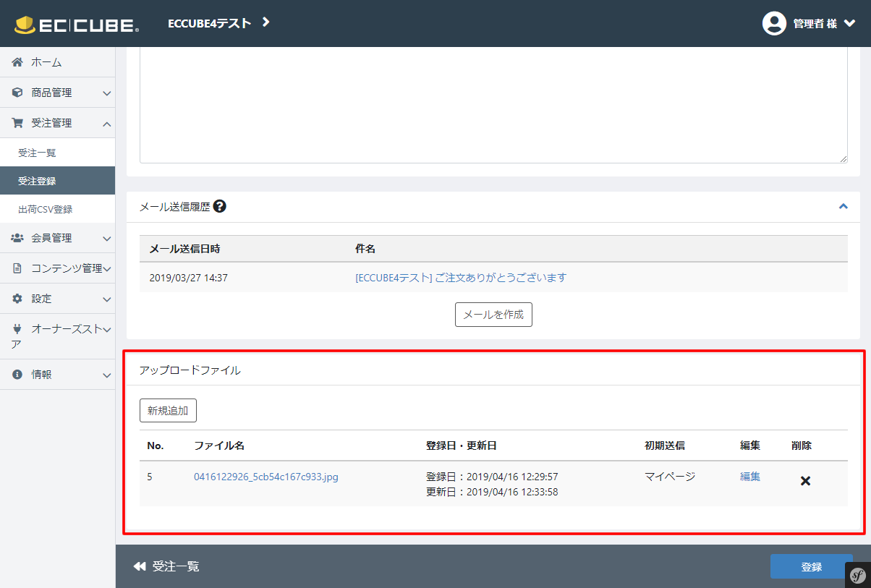871x588 pixels.
Task: Click the オーナーズストア plug icon
Action: tap(17, 329)
